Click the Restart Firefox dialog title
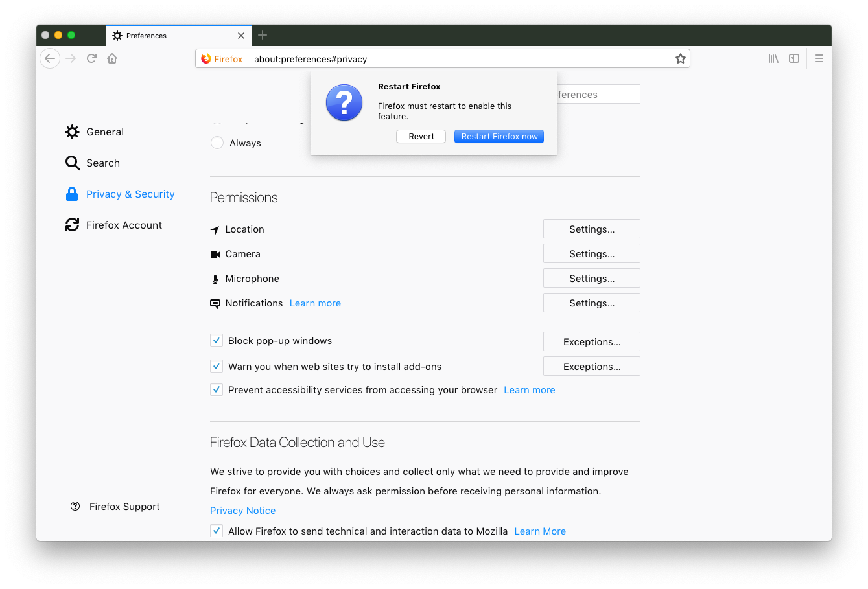Screen dimensions: 868x589 [x=409, y=86]
